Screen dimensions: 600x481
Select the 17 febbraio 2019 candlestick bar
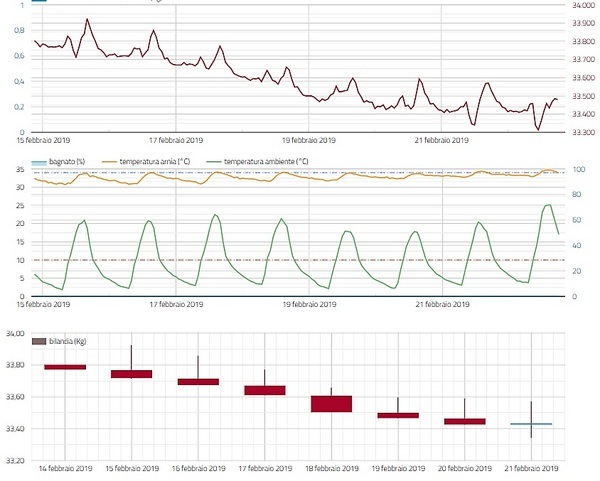265,390
